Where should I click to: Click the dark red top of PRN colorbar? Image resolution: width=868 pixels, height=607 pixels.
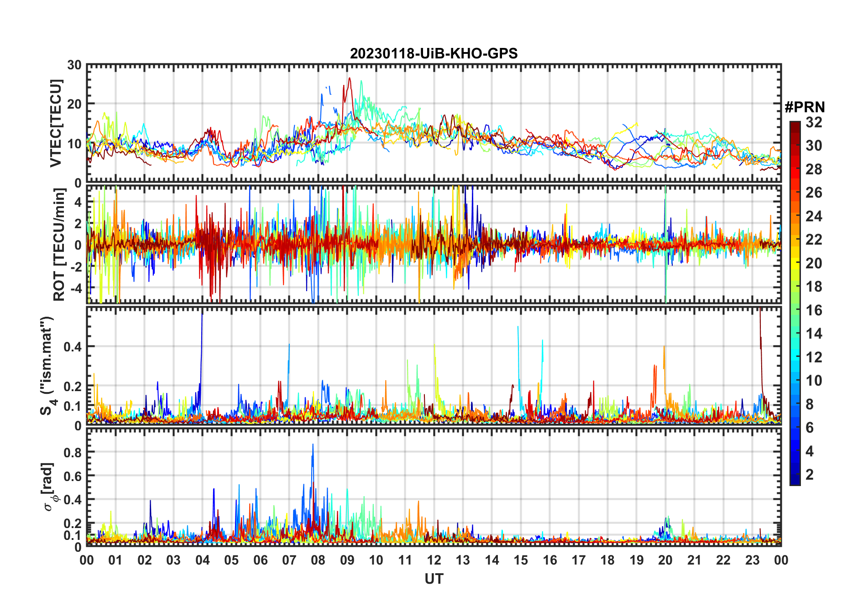click(x=795, y=127)
